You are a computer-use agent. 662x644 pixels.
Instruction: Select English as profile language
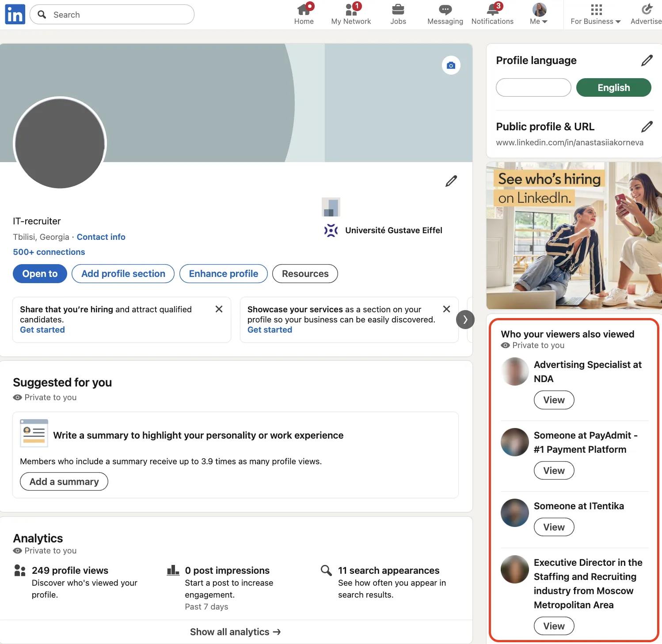[613, 87]
